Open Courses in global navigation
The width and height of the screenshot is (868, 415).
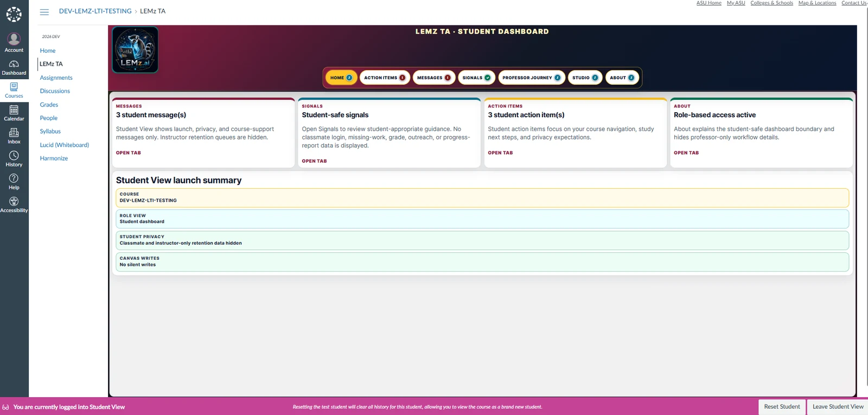pyautogui.click(x=14, y=91)
